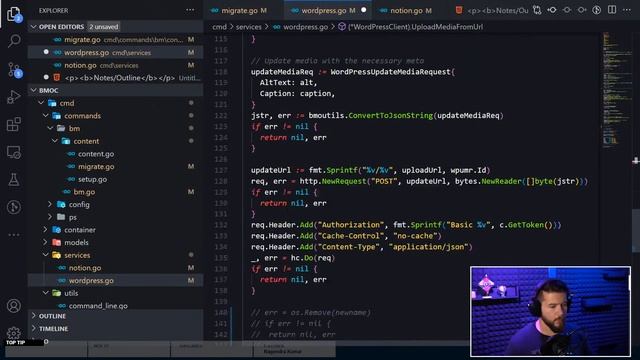Select wordpress.go in Open Editors list
Viewport: 640px width, 360px height.
[x=116, y=52]
